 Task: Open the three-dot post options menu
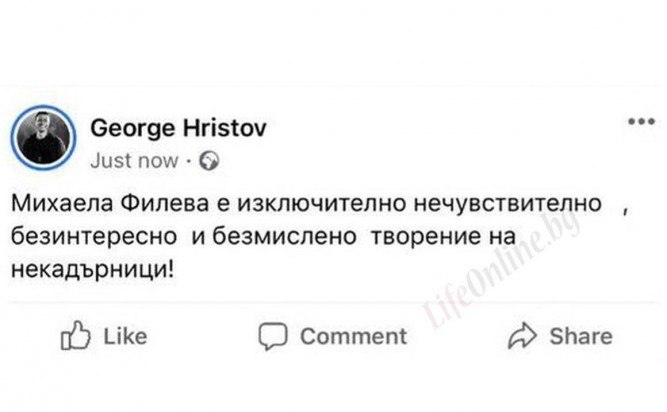click(639, 122)
